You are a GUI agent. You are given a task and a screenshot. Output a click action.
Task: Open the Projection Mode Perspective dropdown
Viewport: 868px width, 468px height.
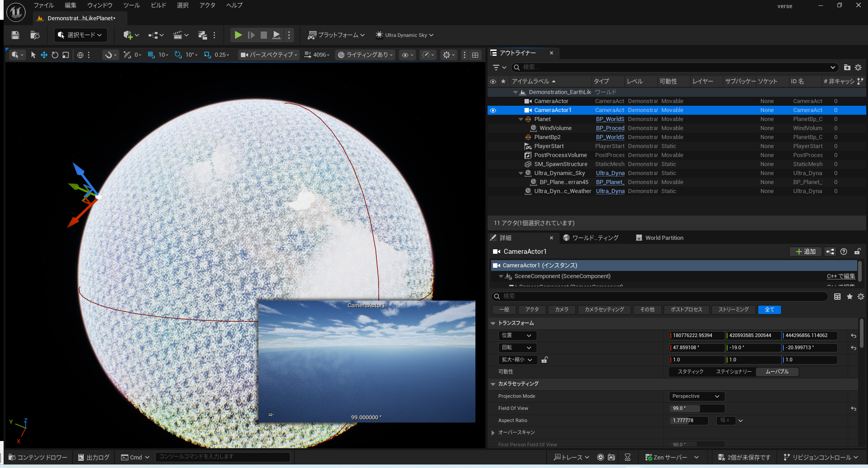696,396
